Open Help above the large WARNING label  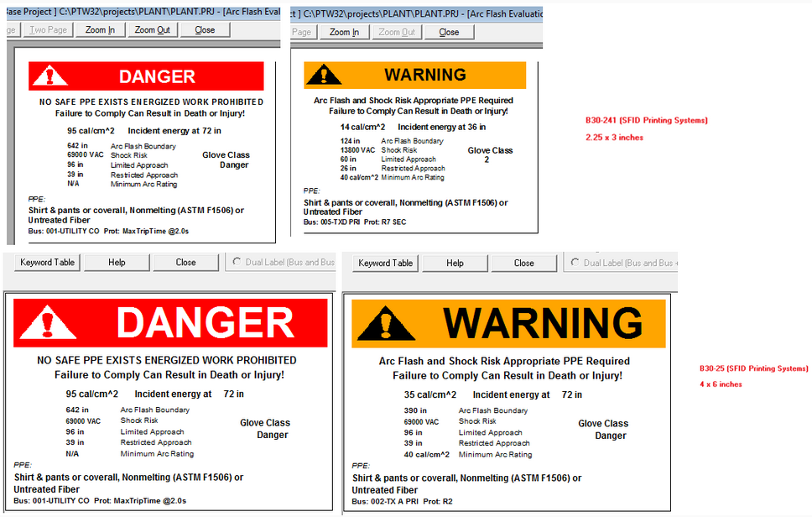pos(455,264)
